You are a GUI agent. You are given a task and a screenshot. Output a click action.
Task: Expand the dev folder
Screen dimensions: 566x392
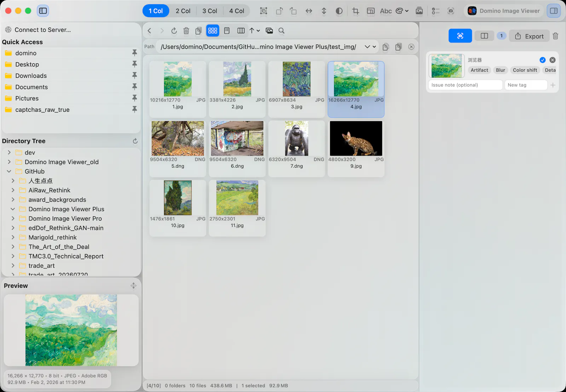9,152
